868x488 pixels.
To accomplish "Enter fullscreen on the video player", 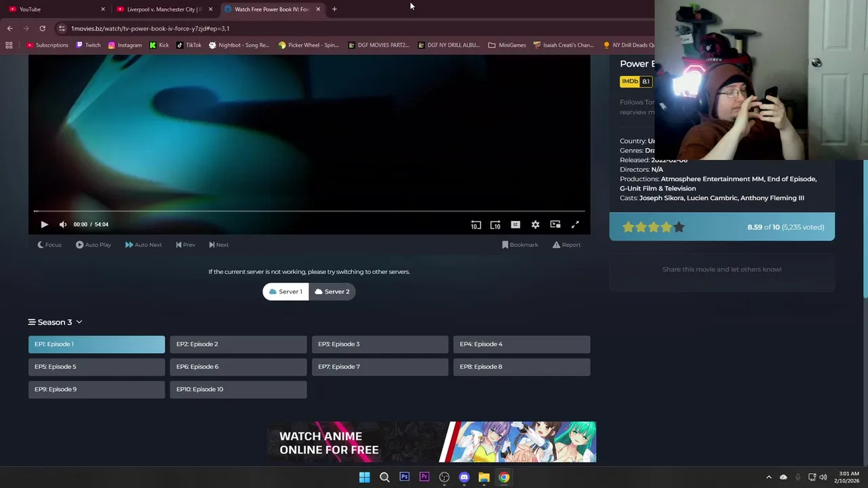I will click(x=575, y=224).
